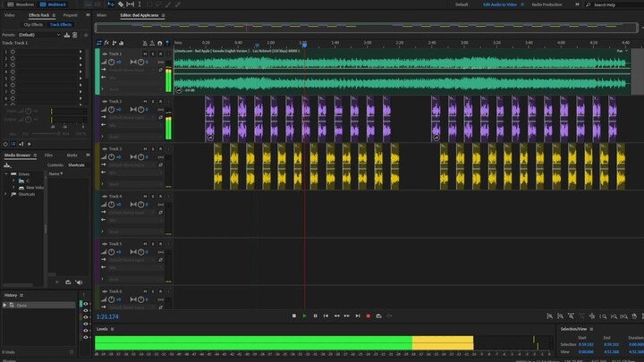This screenshot has height=362, width=644.
Task: Click the Shortcuts column header in Media Browser
Action: point(76,165)
